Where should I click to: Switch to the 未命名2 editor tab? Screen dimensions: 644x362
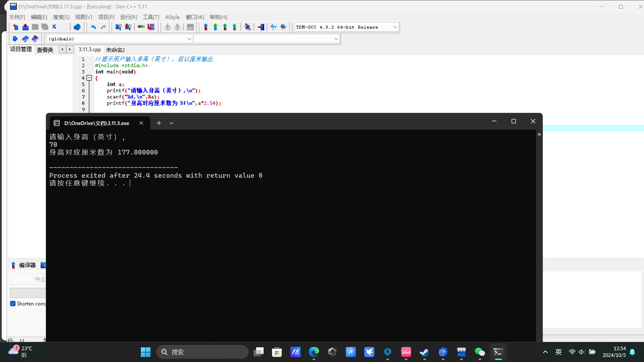(115, 50)
